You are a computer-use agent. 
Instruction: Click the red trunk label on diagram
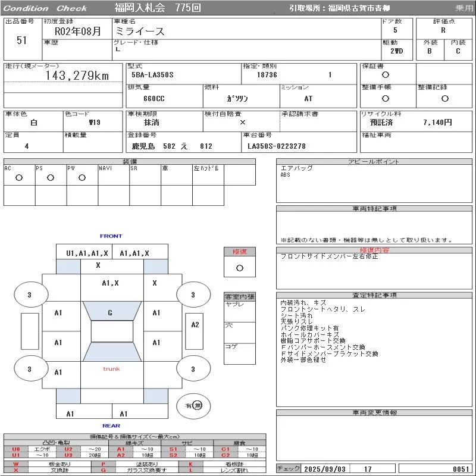pos(111,369)
